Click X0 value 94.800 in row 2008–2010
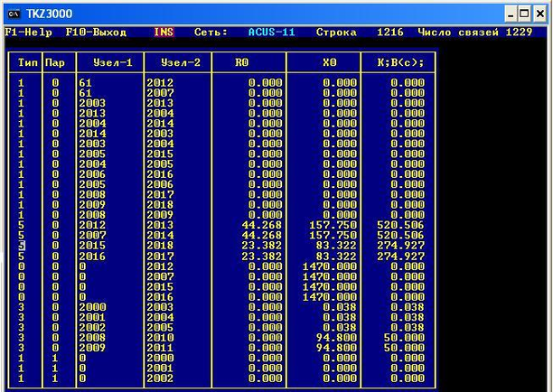Image resolution: width=553 pixels, height=392 pixels. pyautogui.click(x=336, y=338)
